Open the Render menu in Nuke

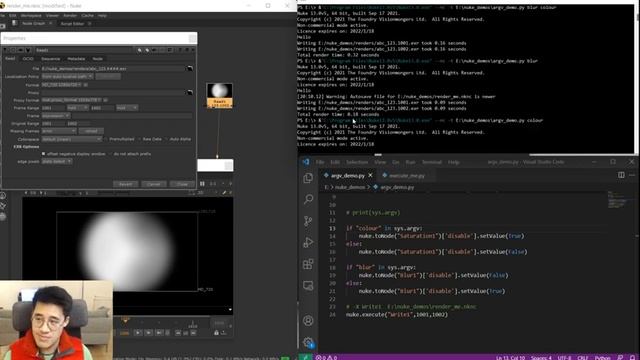70,16
